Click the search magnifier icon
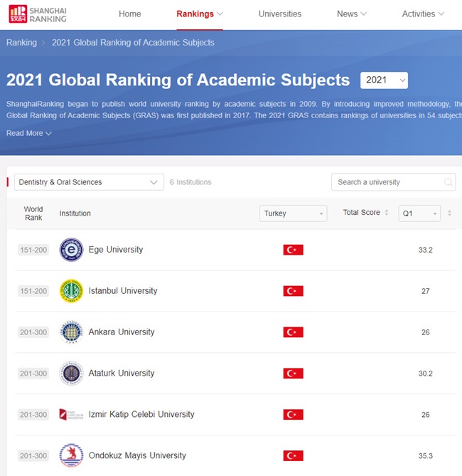This screenshot has height=476, width=462. pos(448,182)
